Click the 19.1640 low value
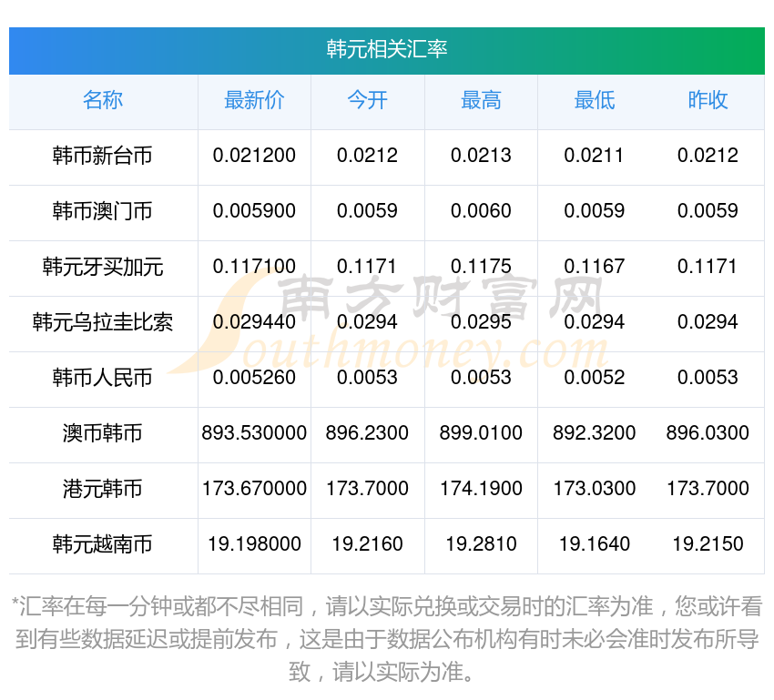This screenshot has width=774, height=700. [595, 544]
